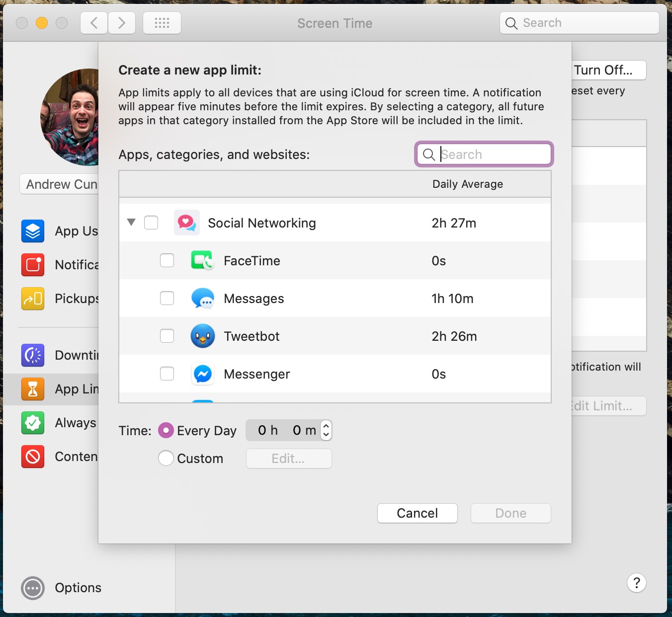This screenshot has height=617, width=672.
Task: Open the Content & Privacy icon
Action: tap(33, 457)
